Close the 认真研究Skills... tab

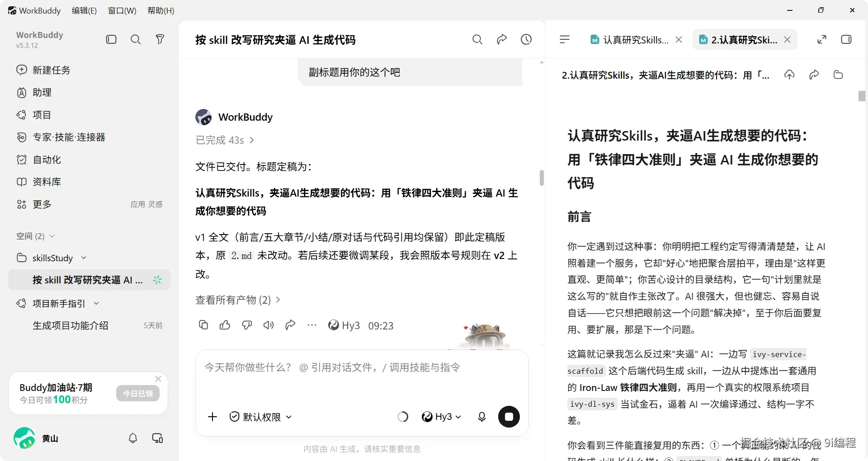(x=679, y=40)
